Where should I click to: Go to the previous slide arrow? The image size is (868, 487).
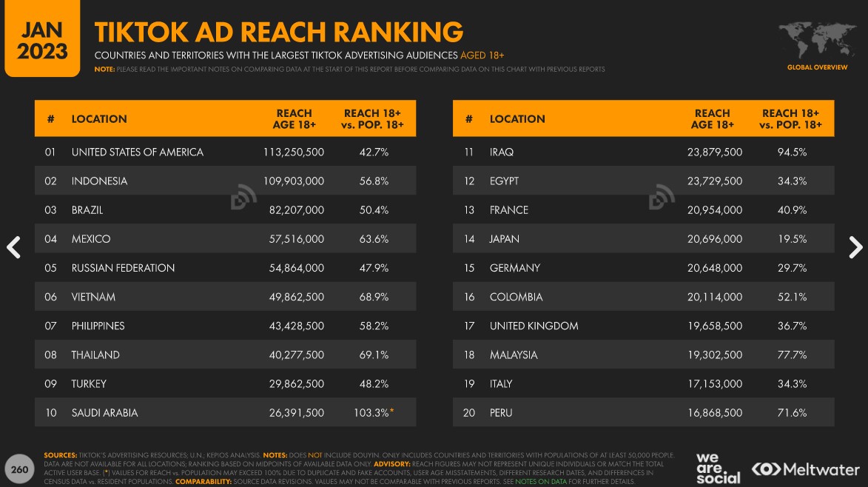(x=14, y=247)
